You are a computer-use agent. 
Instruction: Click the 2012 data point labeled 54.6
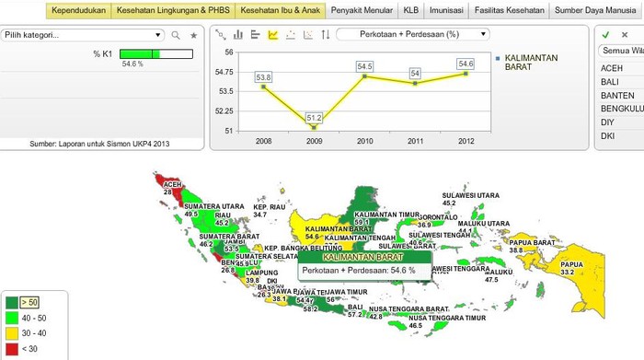[466, 74]
